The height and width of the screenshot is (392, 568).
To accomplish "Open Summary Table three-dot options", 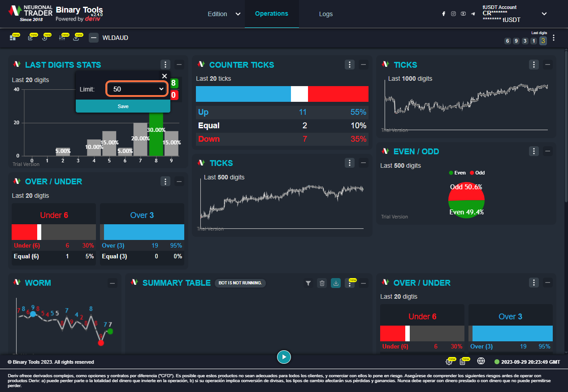I will coord(350,283).
